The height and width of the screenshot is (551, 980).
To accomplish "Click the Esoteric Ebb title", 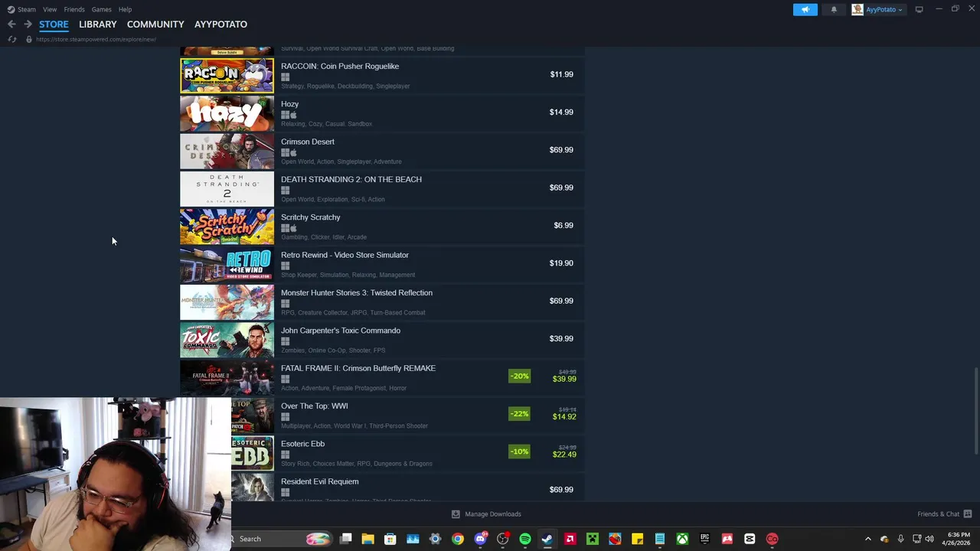I will pos(302,444).
